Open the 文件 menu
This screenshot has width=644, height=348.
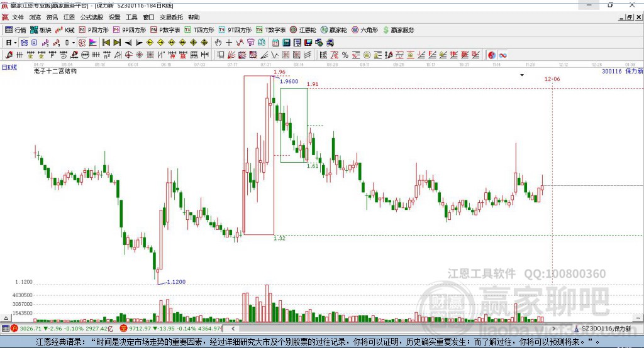pos(18,17)
